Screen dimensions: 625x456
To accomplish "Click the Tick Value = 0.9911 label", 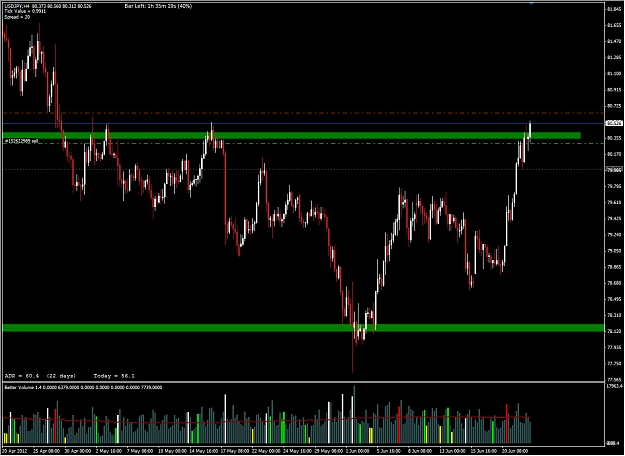I will pyautogui.click(x=25, y=11).
